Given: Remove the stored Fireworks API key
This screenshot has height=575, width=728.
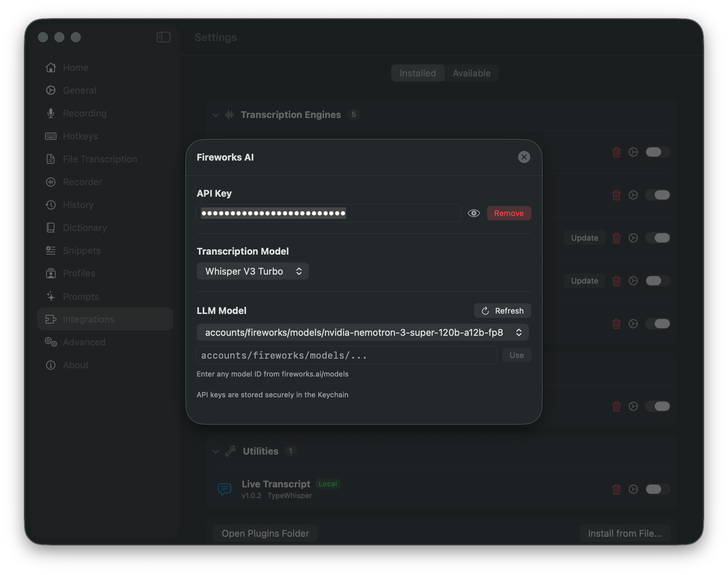Looking at the screenshot, I should [509, 213].
